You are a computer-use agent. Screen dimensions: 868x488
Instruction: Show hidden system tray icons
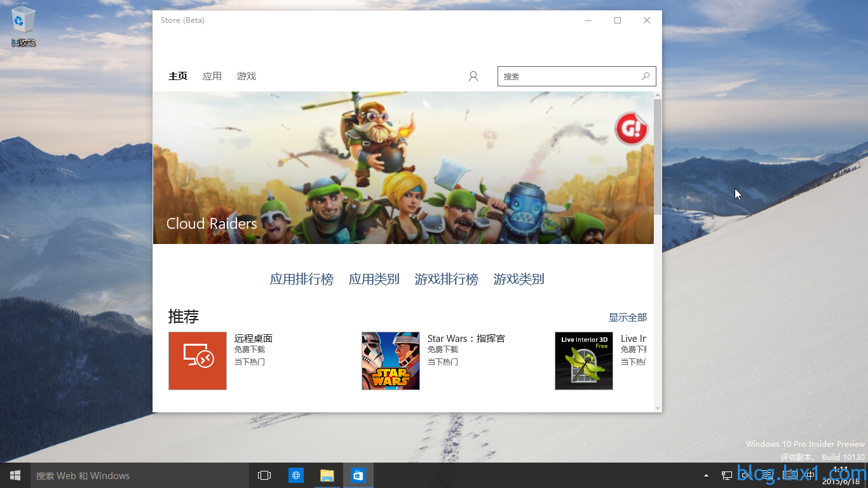(706, 475)
